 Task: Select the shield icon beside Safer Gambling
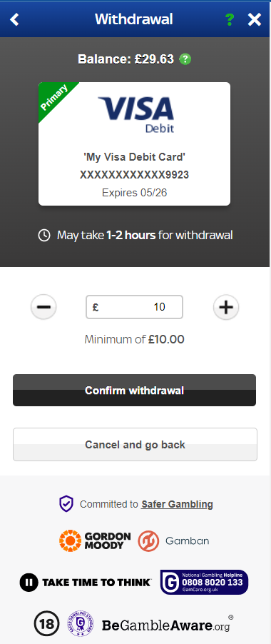point(66,504)
